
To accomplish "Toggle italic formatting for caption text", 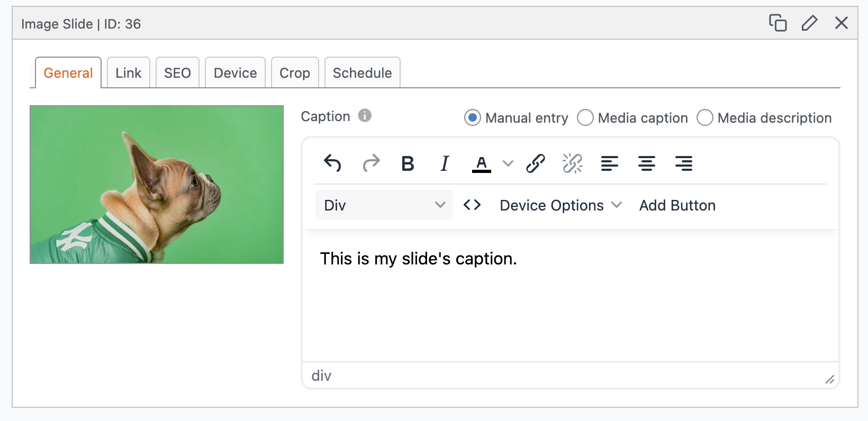I will point(445,163).
